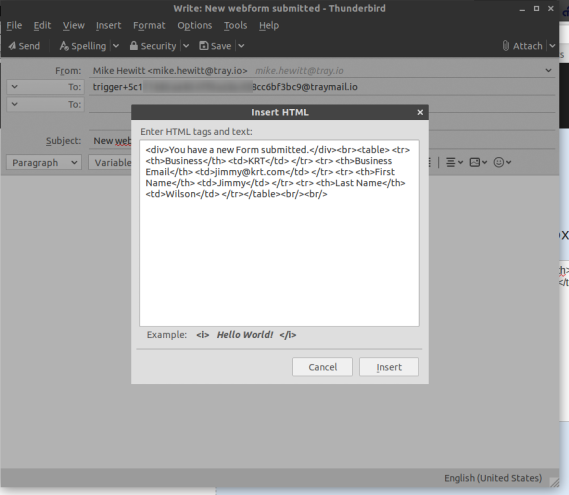Open the Variable Width font dropdown
569x495 pixels.
pos(110,163)
